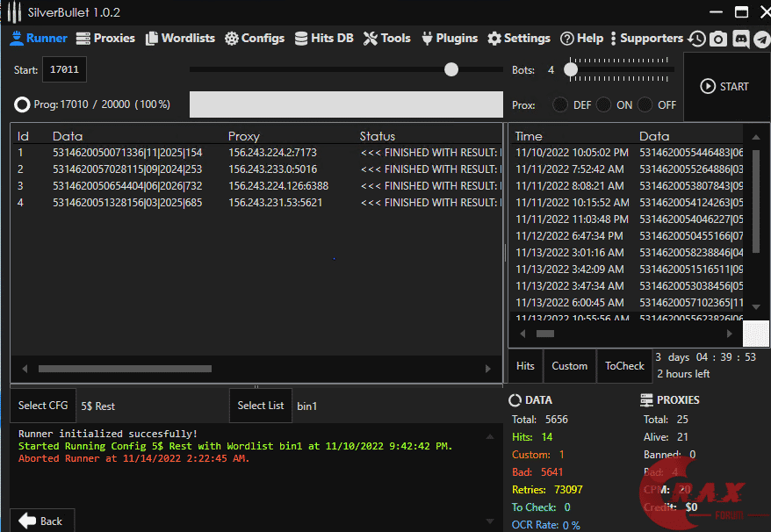Open the Discord link icon
Viewport: 771px width, 532px height.
click(x=740, y=39)
